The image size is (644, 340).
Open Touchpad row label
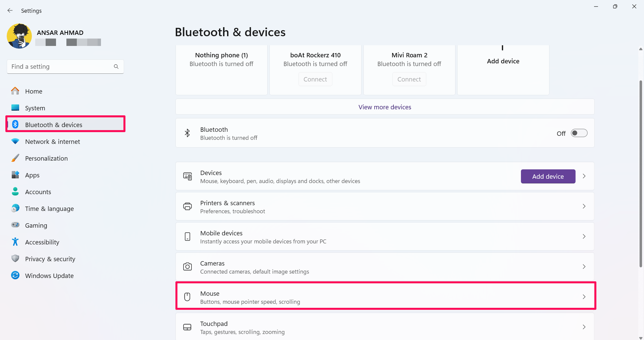click(214, 324)
